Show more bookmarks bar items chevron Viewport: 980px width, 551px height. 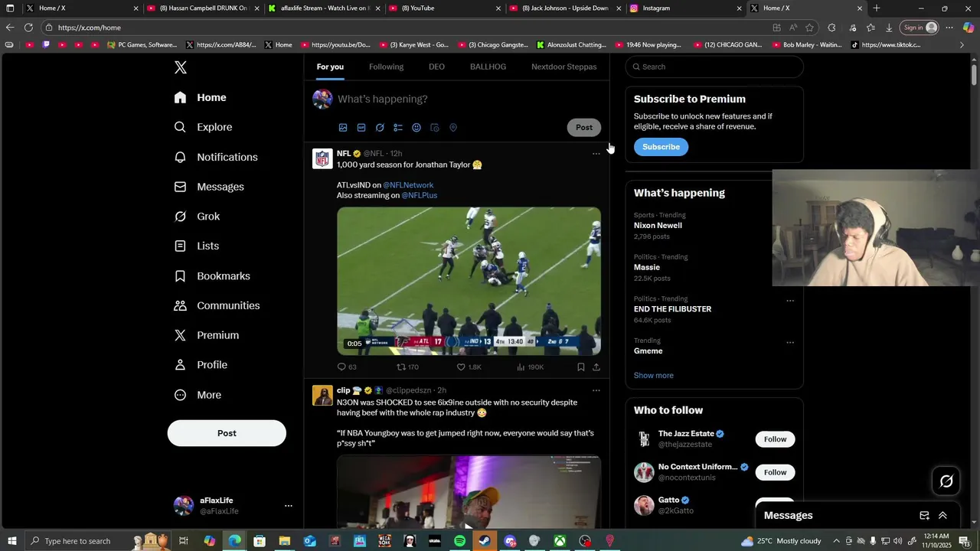(x=962, y=45)
